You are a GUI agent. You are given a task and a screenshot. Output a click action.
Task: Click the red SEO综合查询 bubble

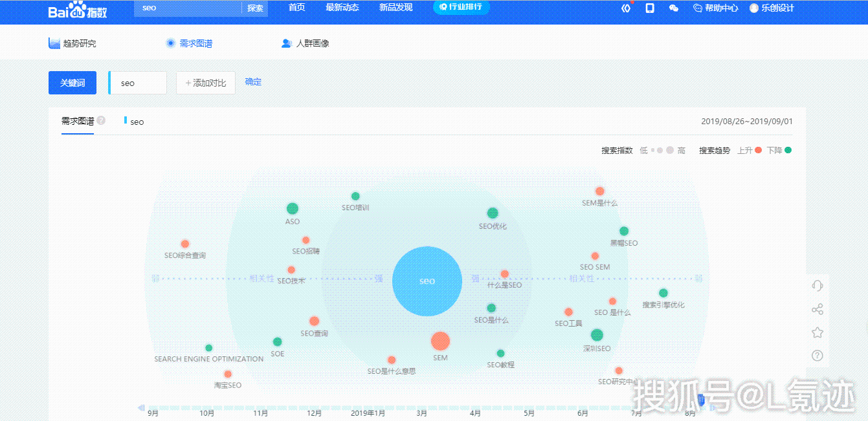click(x=185, y=244)
